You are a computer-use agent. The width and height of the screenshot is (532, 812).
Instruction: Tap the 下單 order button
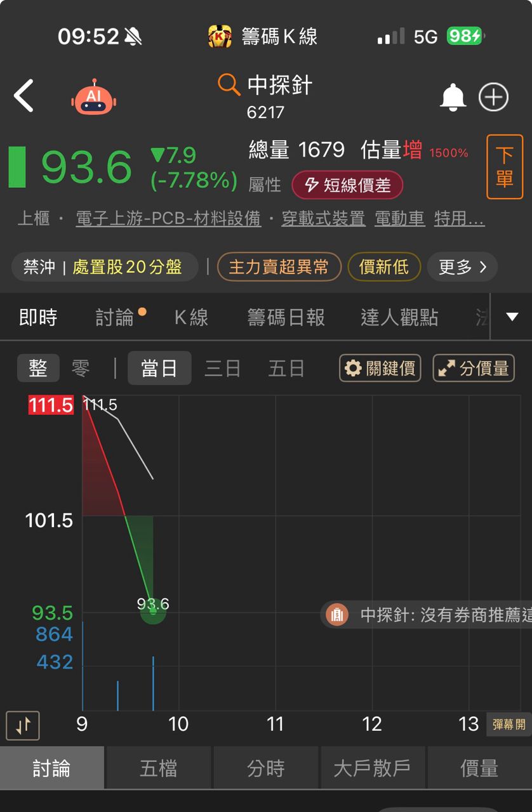[505, 167]
